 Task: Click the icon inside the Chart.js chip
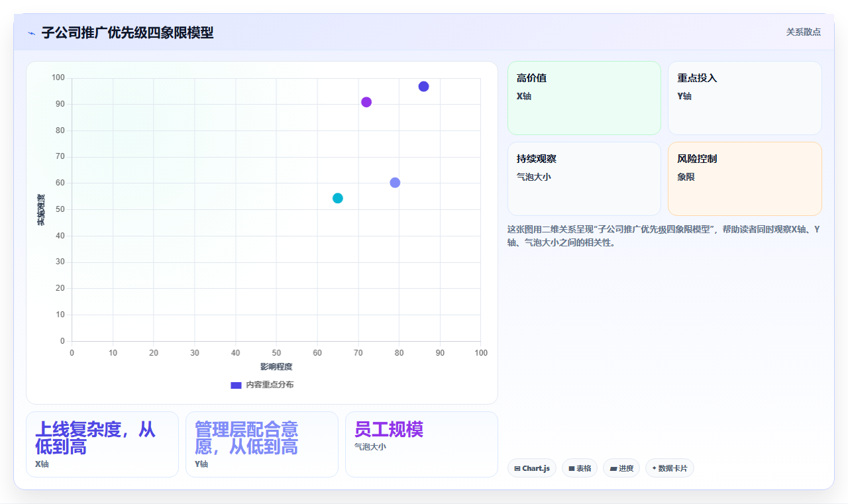pyautogui.click(x=517, y=469)
